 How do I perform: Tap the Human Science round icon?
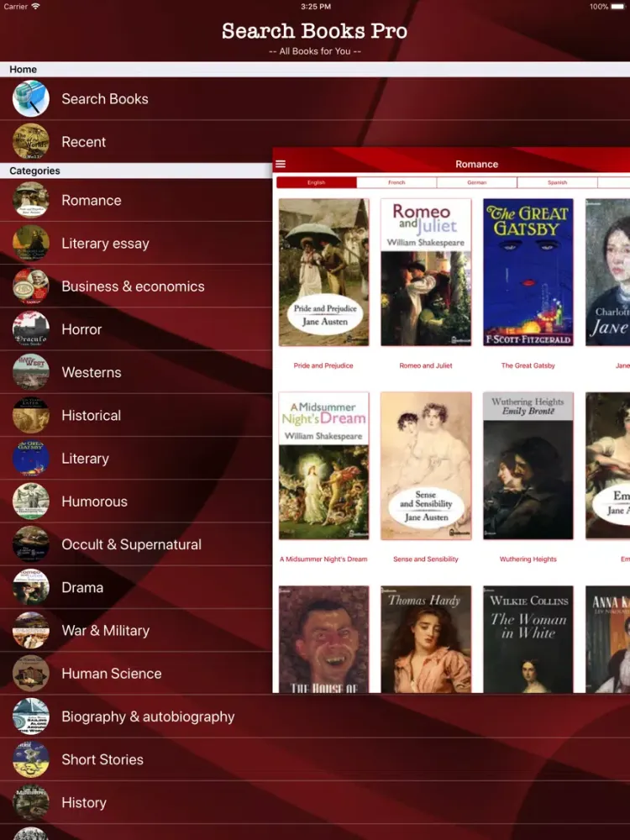click(31, 674)
